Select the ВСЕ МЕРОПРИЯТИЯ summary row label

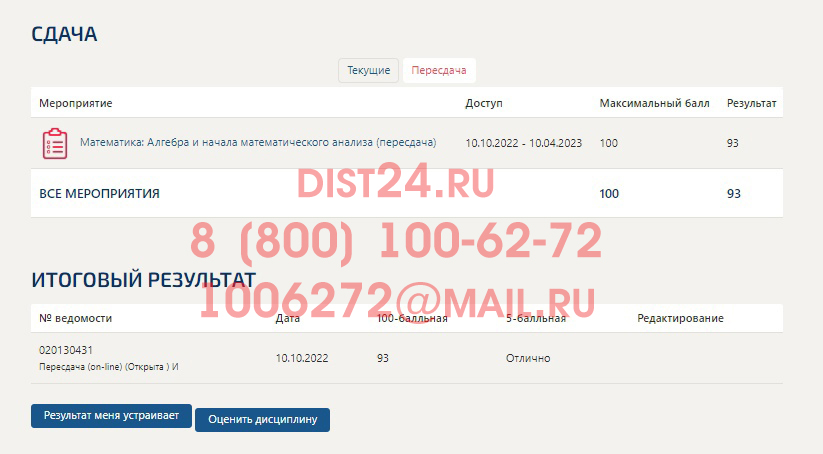99,193
